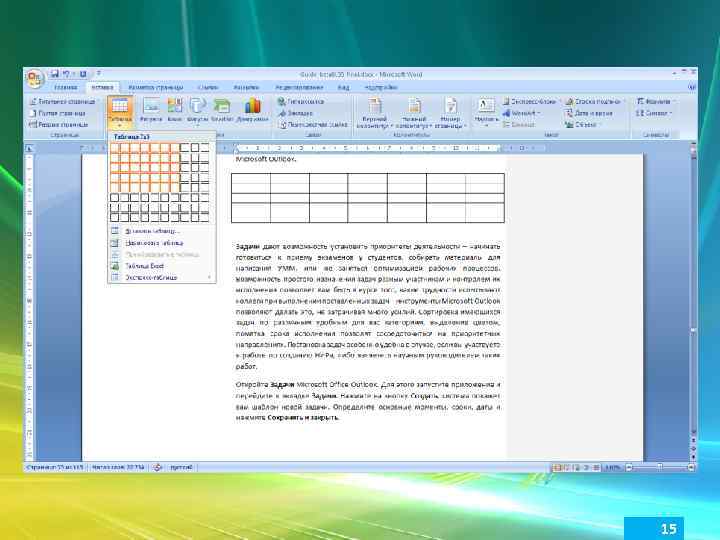
Task: Select the Insert (Вставка) ribbon tab
Action: 102,87
